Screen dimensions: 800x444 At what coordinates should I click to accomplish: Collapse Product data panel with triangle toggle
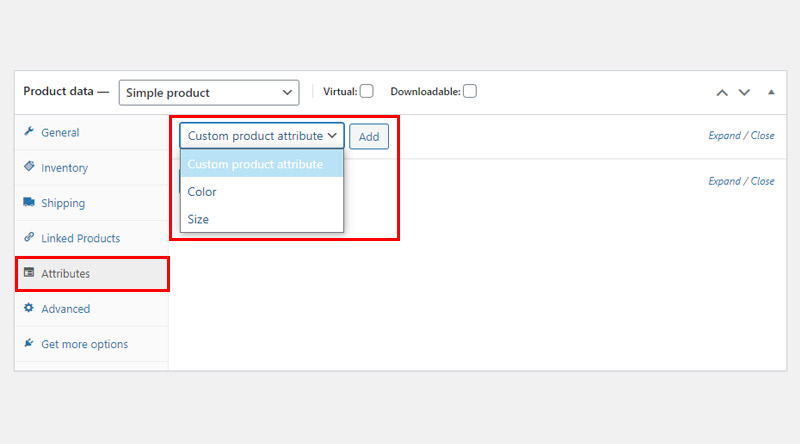pyautogui.click(x=771, y=92)
